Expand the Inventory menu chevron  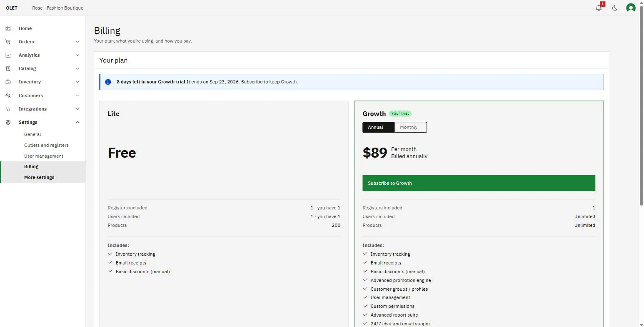77,82
